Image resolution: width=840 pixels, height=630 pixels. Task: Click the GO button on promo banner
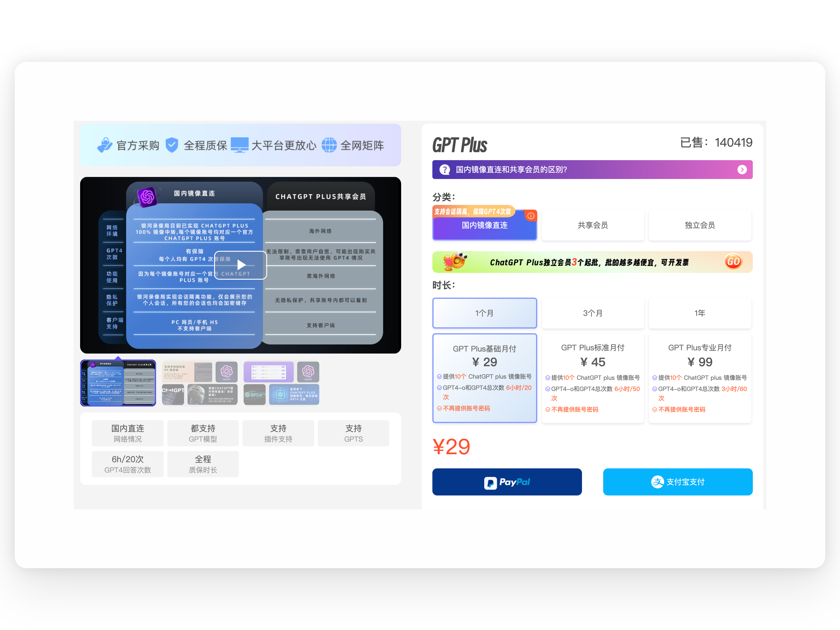(x=733, y=261)
